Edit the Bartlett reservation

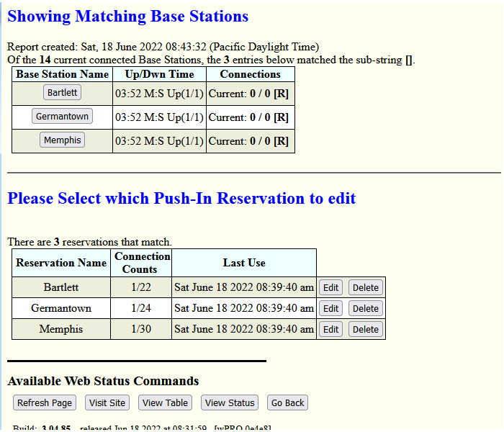(330, 288)
